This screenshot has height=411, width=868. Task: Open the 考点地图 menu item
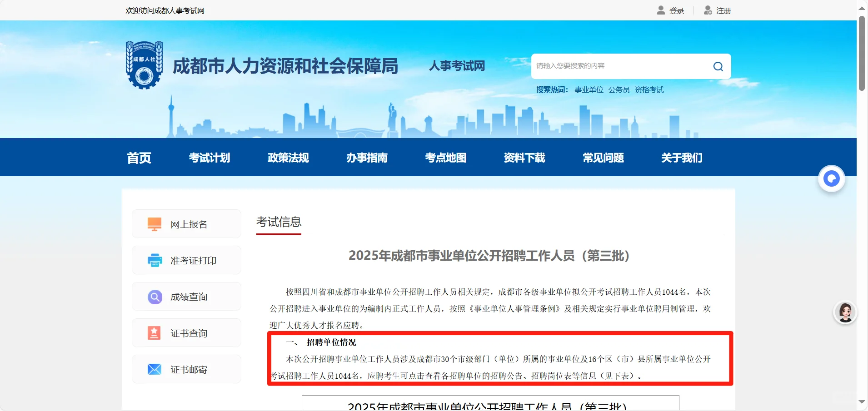tap(445, 158)
